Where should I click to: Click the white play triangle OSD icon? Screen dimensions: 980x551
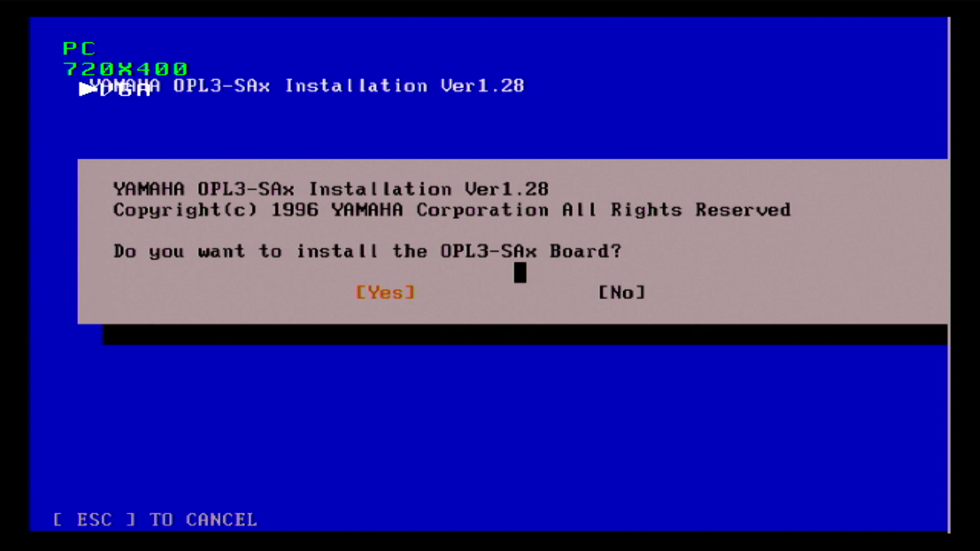87,89
